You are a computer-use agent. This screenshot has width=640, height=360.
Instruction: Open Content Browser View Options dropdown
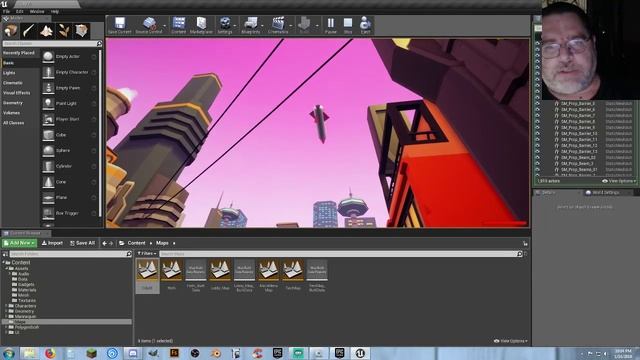(x=511, y=341)
